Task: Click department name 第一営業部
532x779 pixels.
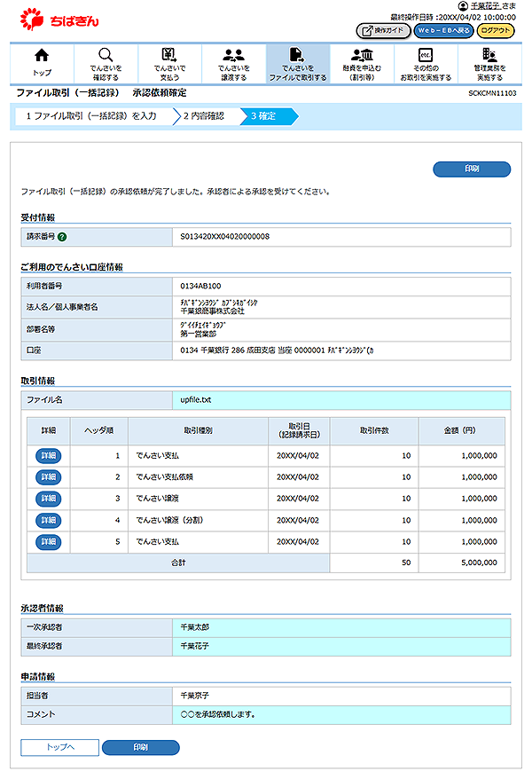Action: click(198, 334)
